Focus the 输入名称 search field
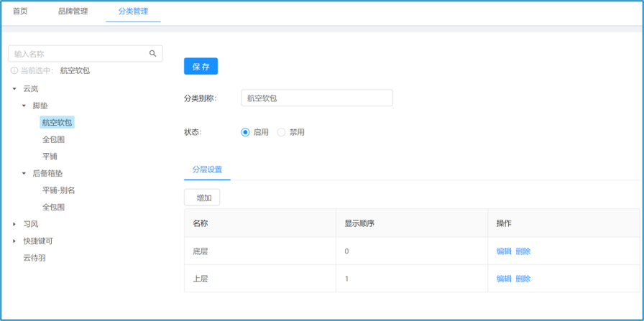 tap(79, 54)
